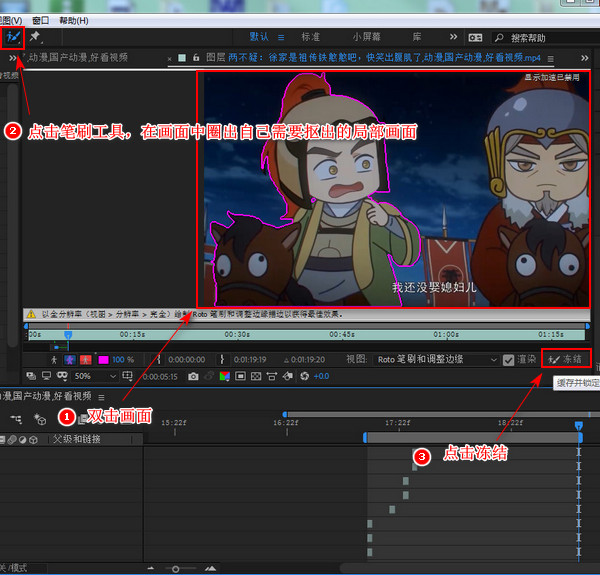Click the layer panel playhead marker

68,335
